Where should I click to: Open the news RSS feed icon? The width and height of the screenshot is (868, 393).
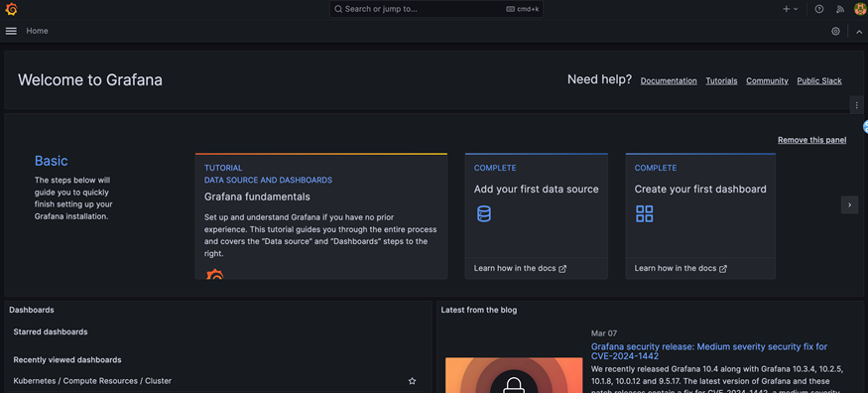click(840, 9)
